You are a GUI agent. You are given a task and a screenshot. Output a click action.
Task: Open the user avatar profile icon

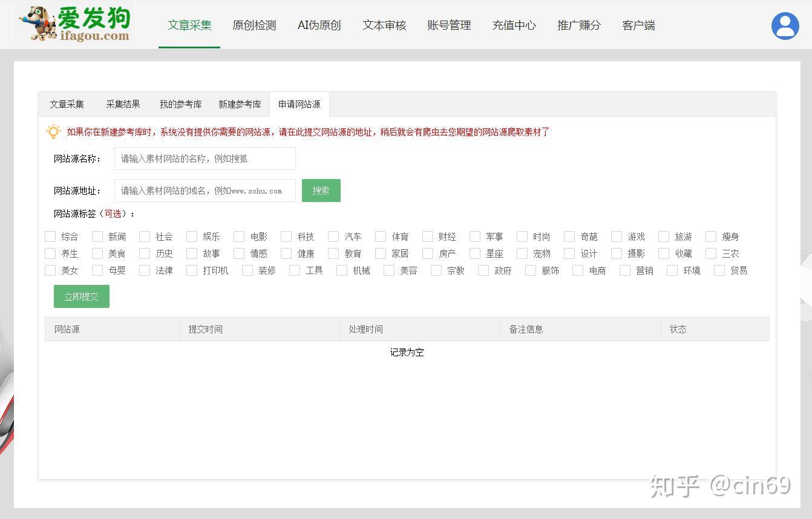click(785, 26)
